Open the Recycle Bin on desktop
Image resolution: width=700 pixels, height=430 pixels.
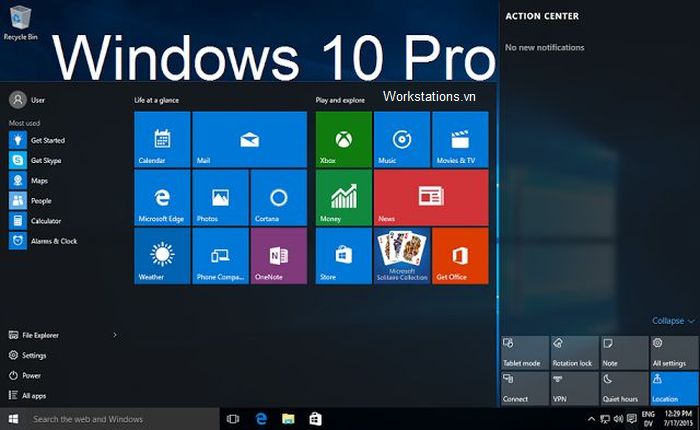(21, 23)
